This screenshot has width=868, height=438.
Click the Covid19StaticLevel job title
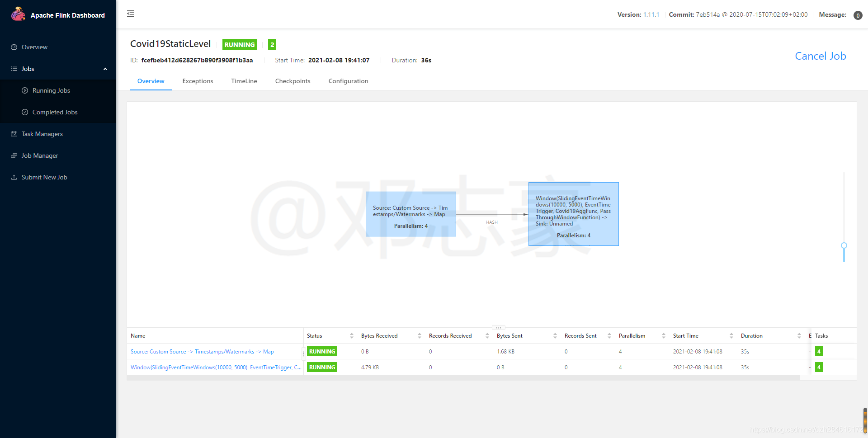170,44
